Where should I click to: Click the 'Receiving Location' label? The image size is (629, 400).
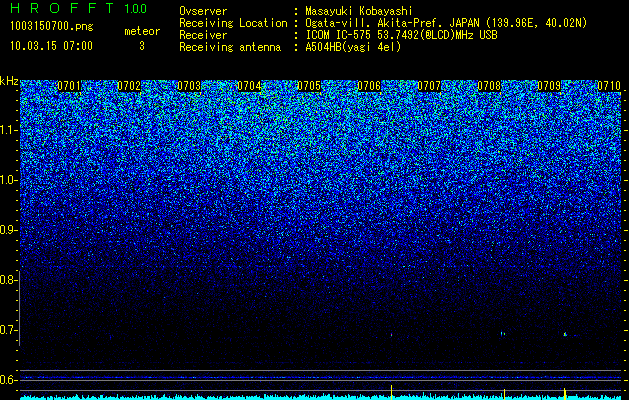point(233,23)
